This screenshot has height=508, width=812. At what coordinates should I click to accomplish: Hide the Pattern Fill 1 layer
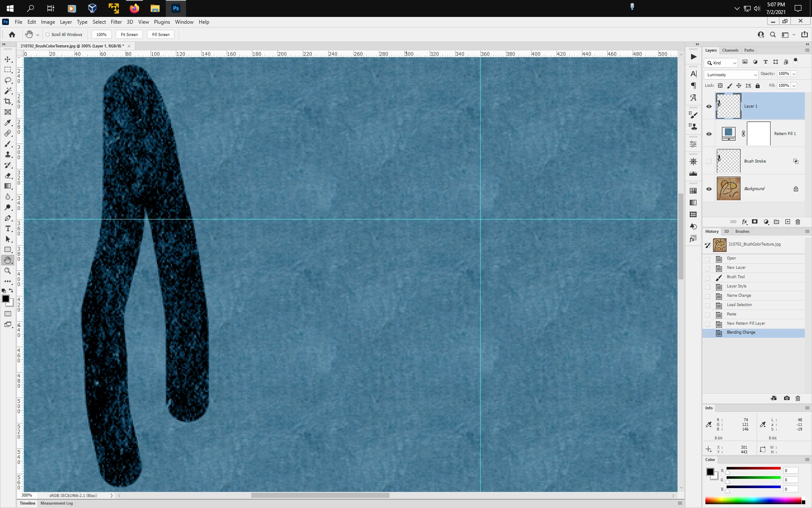pos(709,134)
